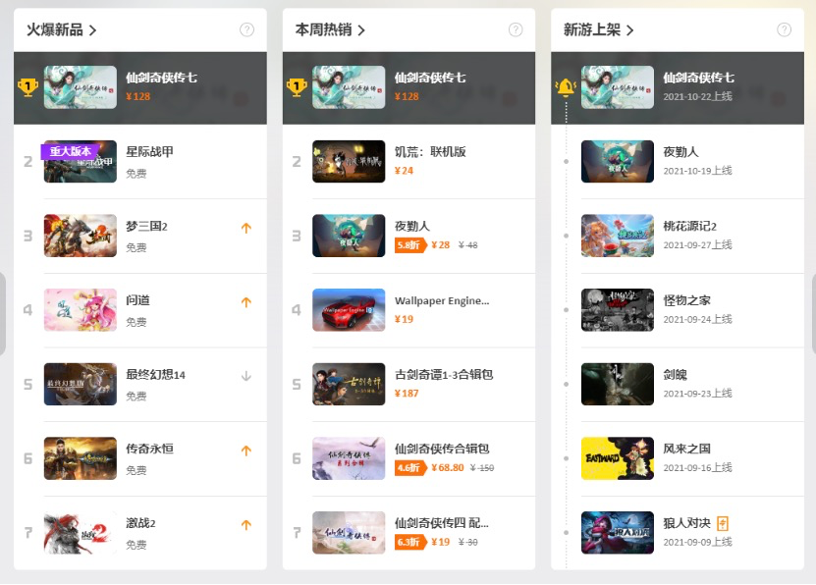This screenshot has width=816, height=585.
Task: Open 怪物之家 thumbnail
Action: pos(617,310)
